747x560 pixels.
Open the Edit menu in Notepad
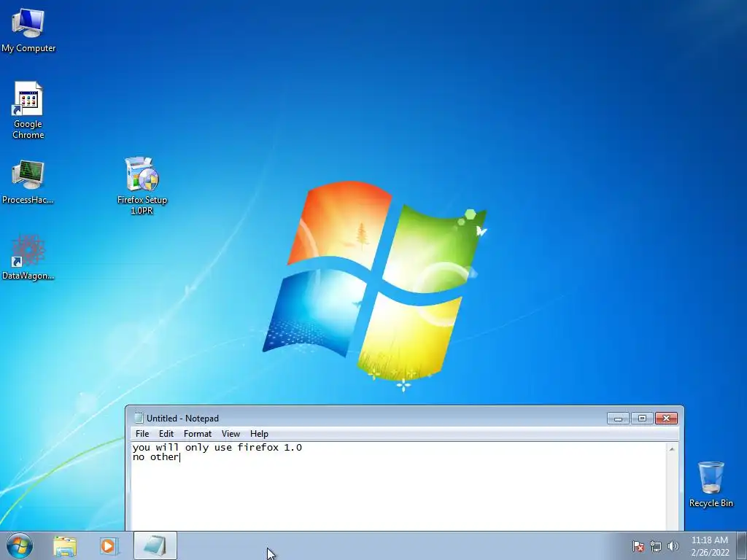(166, 433)
